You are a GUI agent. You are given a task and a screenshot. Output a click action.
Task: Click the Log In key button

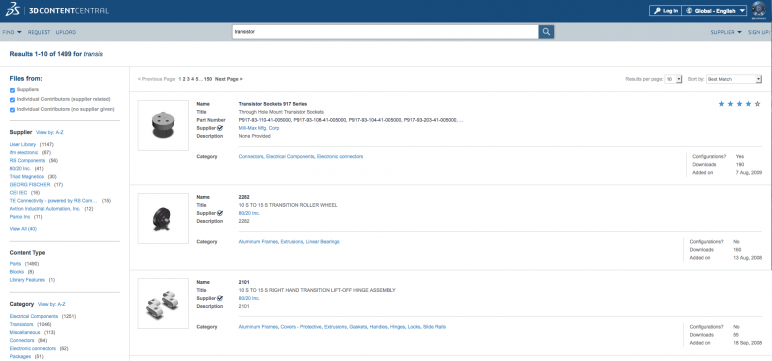pyautogui.click(x=665, y=11)
